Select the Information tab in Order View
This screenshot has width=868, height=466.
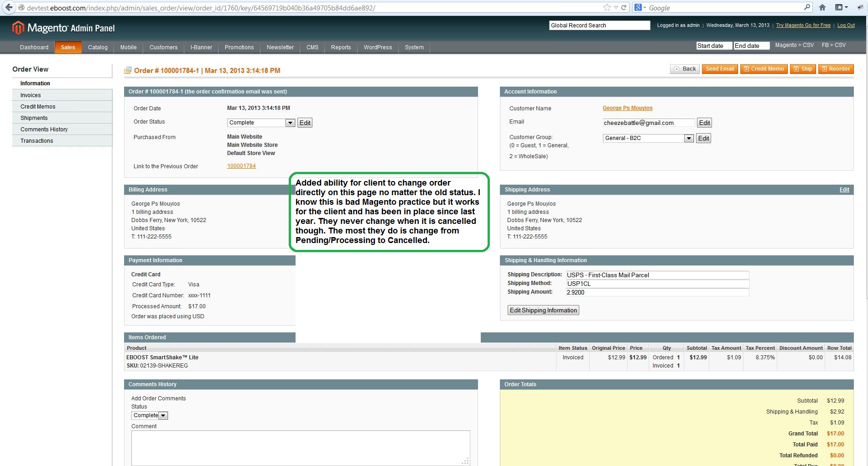tap(62, 83)
